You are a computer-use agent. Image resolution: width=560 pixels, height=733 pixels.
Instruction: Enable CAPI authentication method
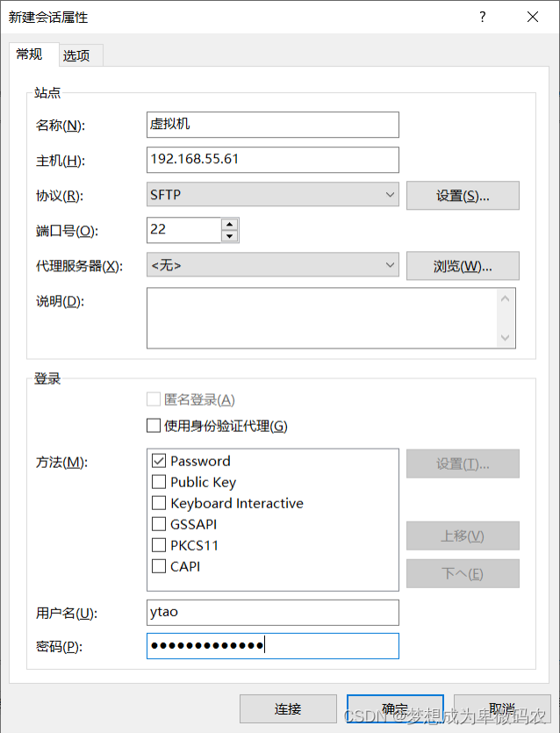click(159, 565)
